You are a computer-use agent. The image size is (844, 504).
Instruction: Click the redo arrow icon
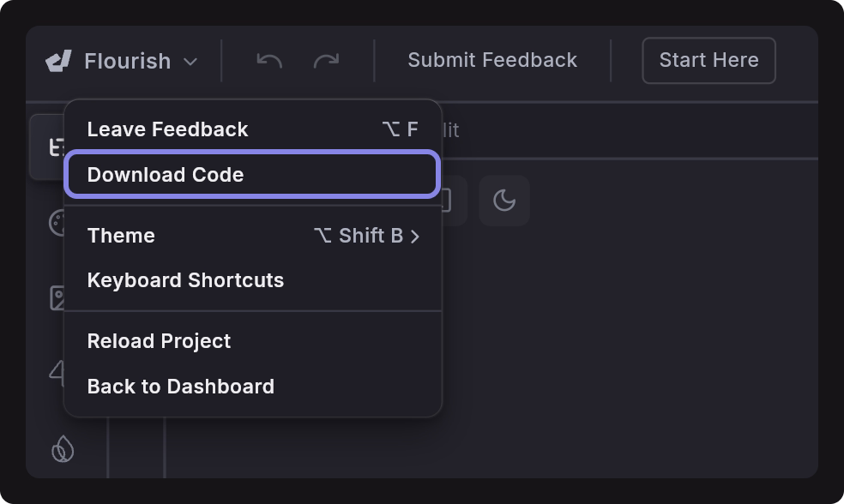pos(326,61)
